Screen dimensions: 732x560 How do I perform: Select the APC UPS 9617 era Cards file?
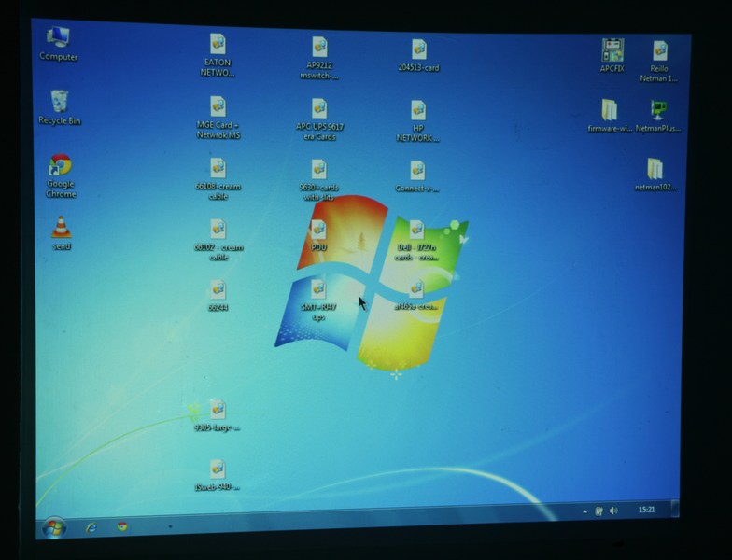pos(319,119)
